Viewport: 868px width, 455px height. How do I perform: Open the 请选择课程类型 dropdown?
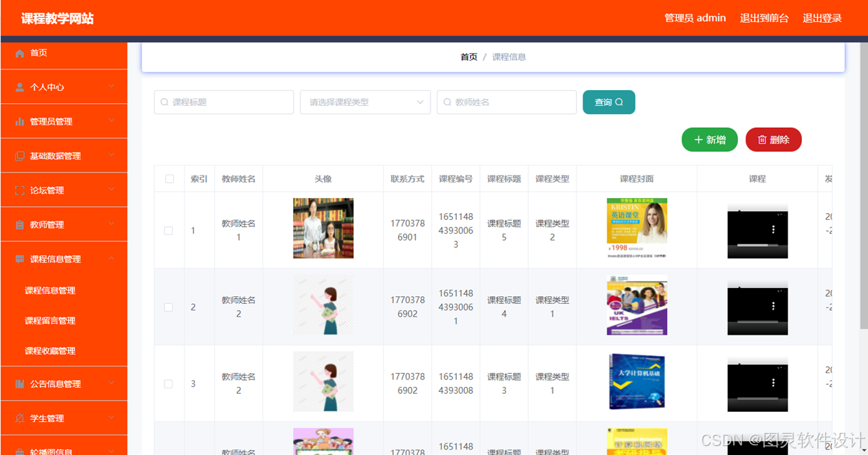[365, 102]
